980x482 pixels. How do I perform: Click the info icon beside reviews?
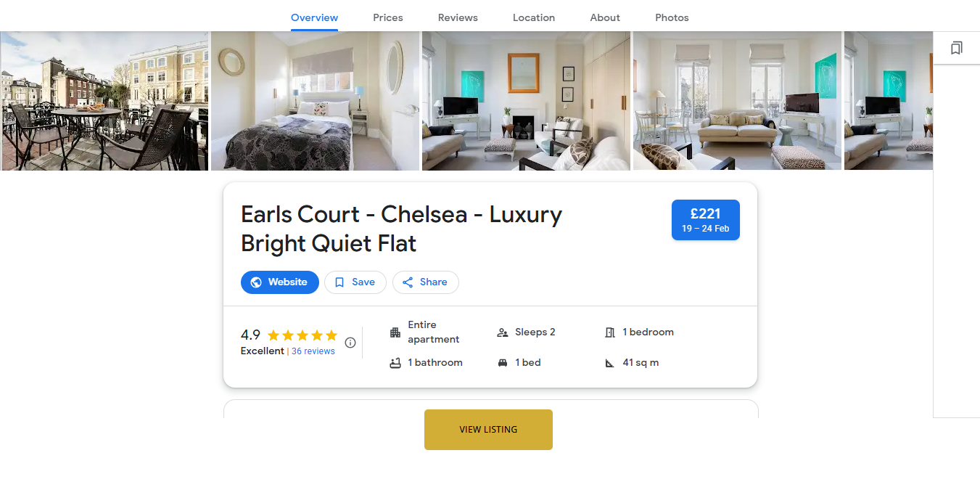click(x=350, y=343)
